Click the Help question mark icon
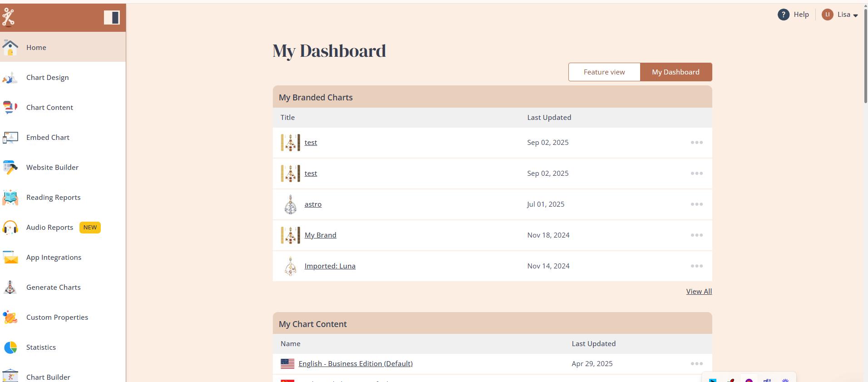The height and width of the screenshot is (382, 868). tap(783, 15)
